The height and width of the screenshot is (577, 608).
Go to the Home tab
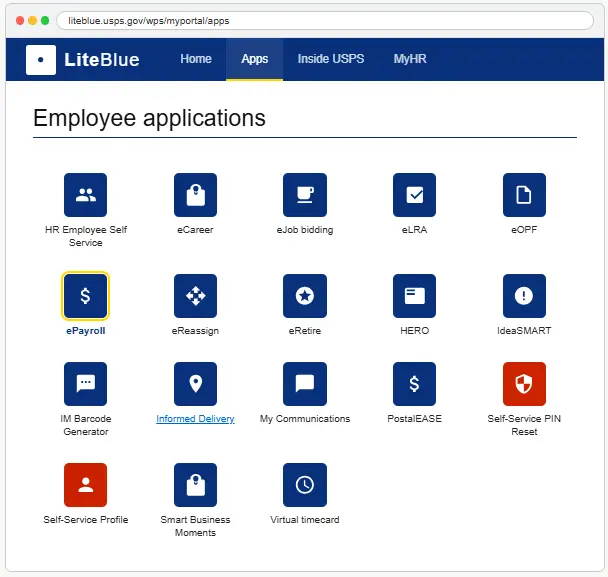coord(196,59)
